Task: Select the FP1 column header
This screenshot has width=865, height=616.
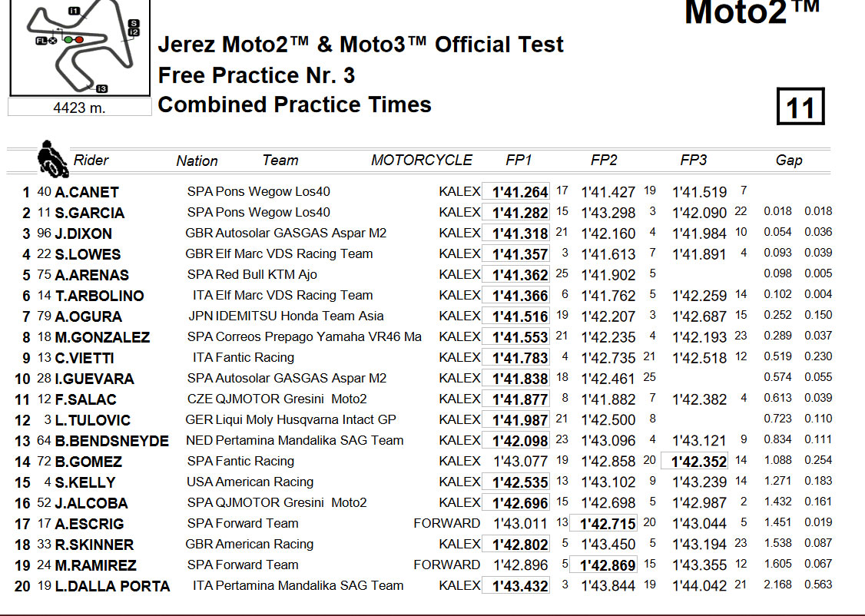Action: (519, 160)
